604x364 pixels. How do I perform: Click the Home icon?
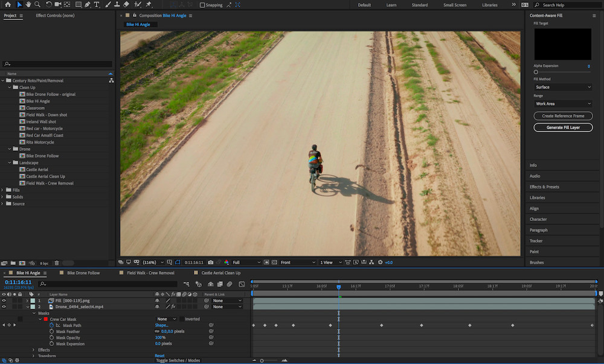click(8, 5)
